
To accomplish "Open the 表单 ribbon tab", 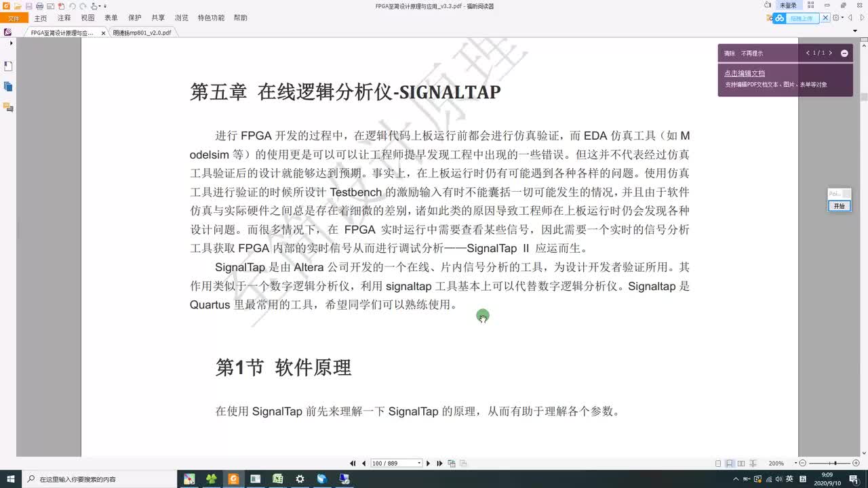I will coord(111,18).
